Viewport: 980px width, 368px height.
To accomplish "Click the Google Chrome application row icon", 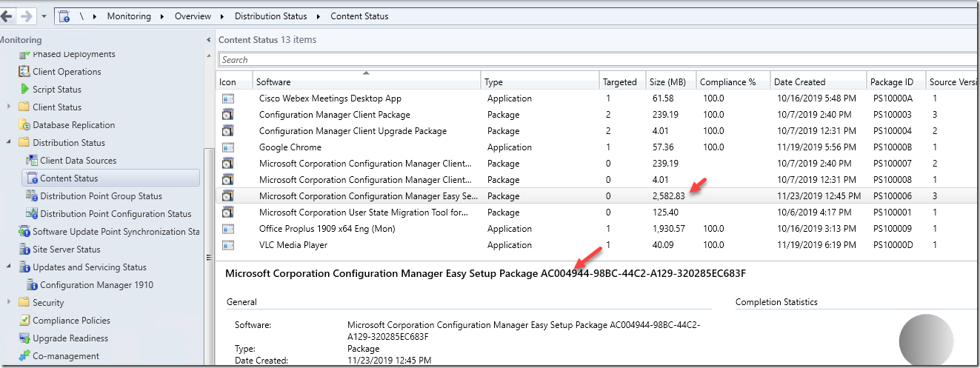I will point(228,147).
